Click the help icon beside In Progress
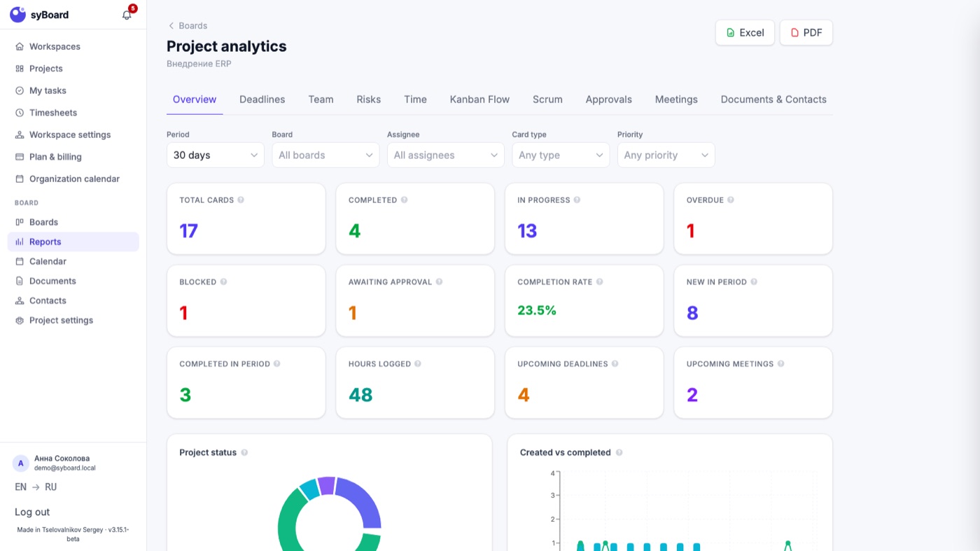This screenshot has width=980, height=551. [x=577, y=200]
